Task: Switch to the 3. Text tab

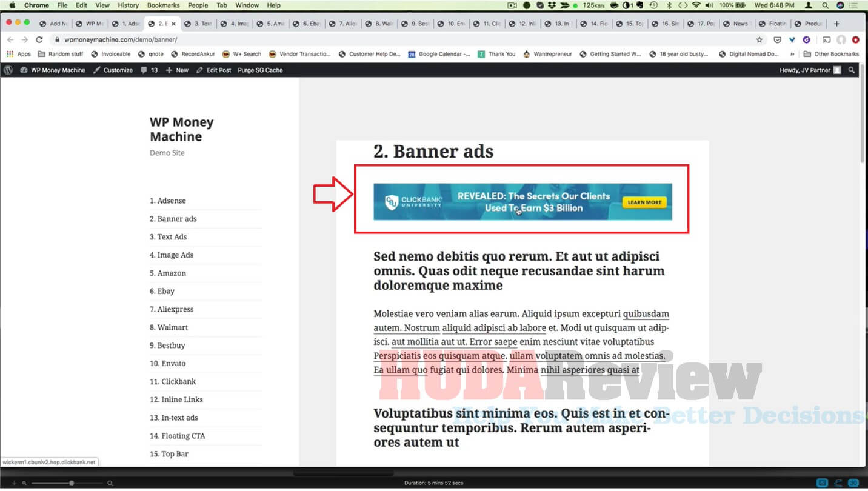Action: (x=198, y=24)
